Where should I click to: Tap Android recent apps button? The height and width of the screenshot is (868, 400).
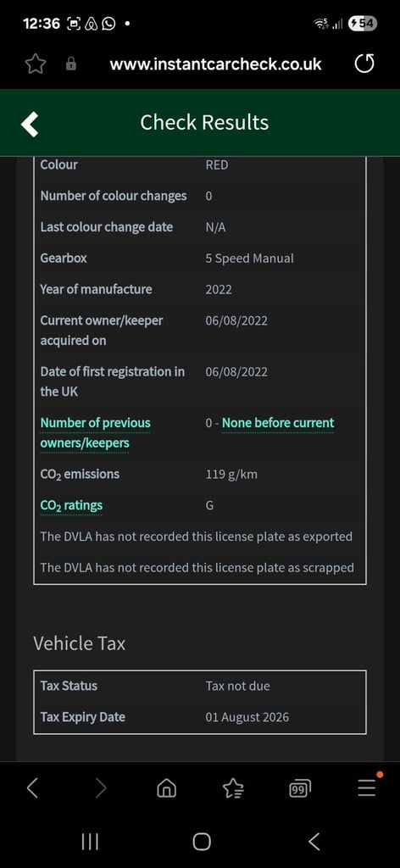90,842
